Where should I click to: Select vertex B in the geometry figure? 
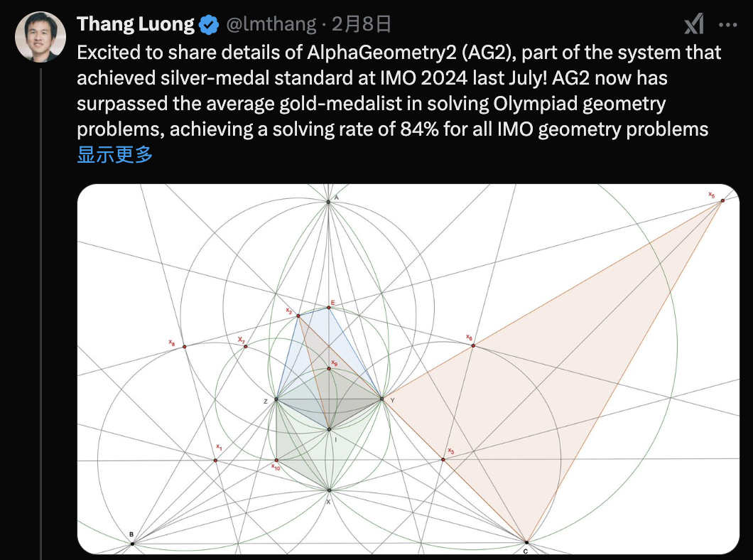133,544
